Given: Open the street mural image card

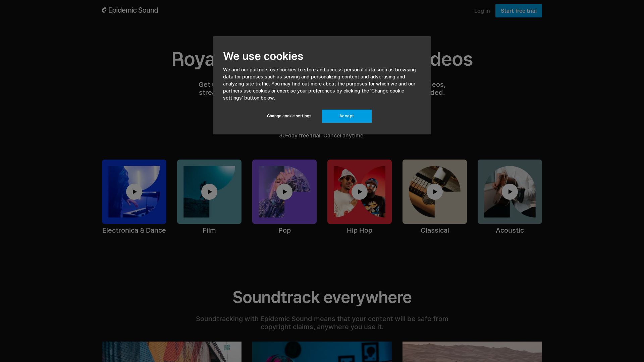Looking at the screenshot, I should pyautogui.click(x=172, y=352).
